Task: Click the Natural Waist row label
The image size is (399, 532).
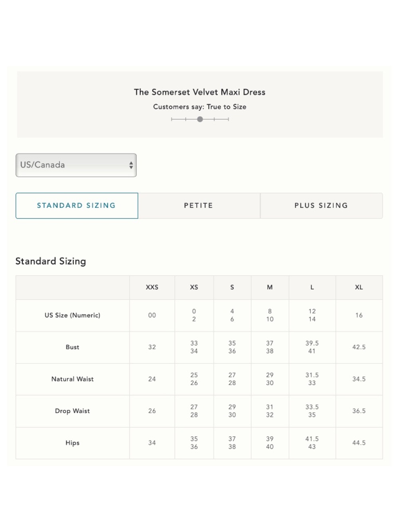Action: coord(73,379)
